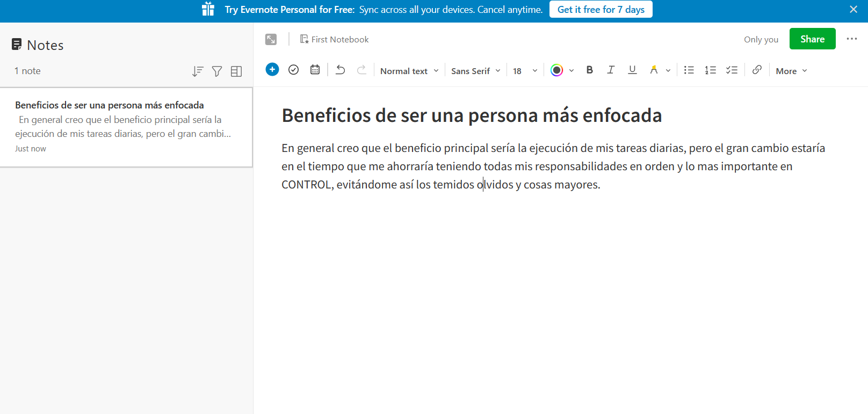The height and width of the screenshot is (414, 868).
Task: Click the gift icon in promo banner
Action: pyautogui.click(x=208, y=9)
